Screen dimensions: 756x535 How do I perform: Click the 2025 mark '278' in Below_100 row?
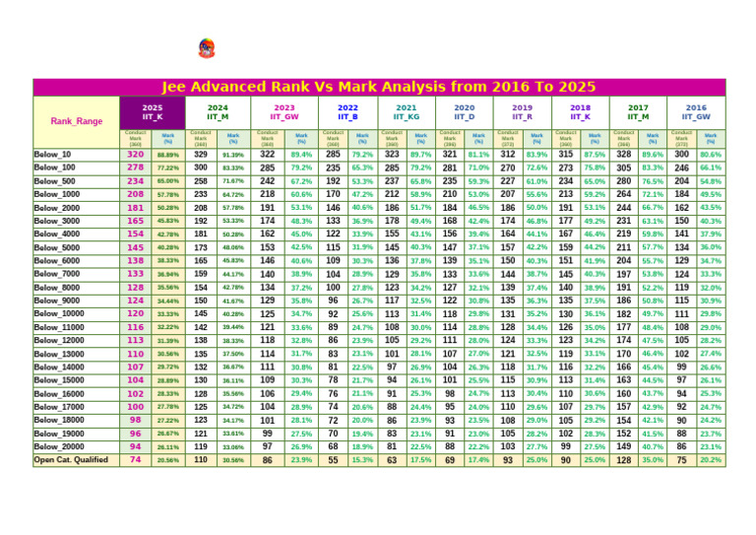pos(136,167)
